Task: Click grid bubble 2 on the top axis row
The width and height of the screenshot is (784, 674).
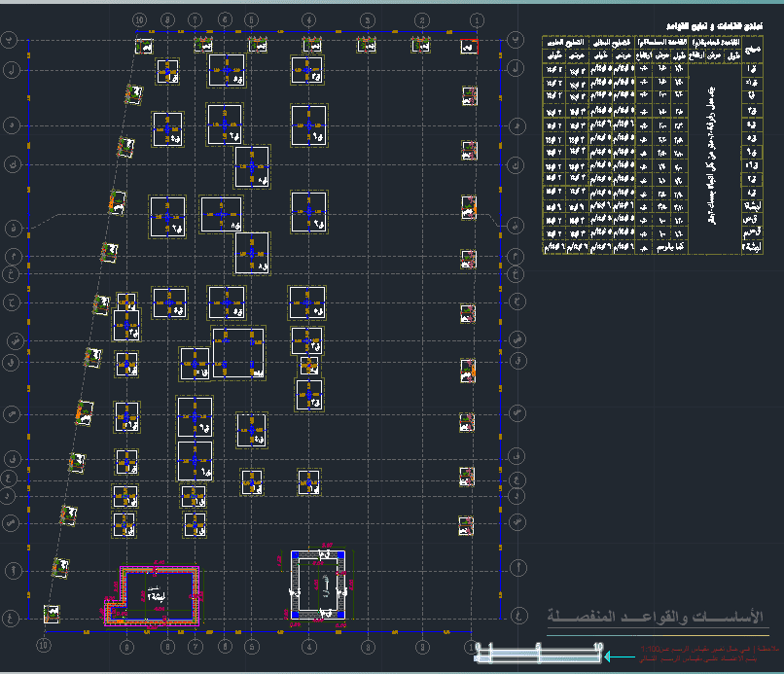Action: pos(422,20)
